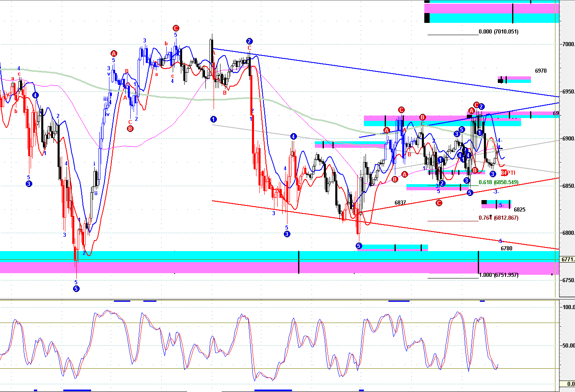The height and width of the screenshot is (392, 575).
Task: Click the 7000 price axis label
Action: (x=568, y=44)
